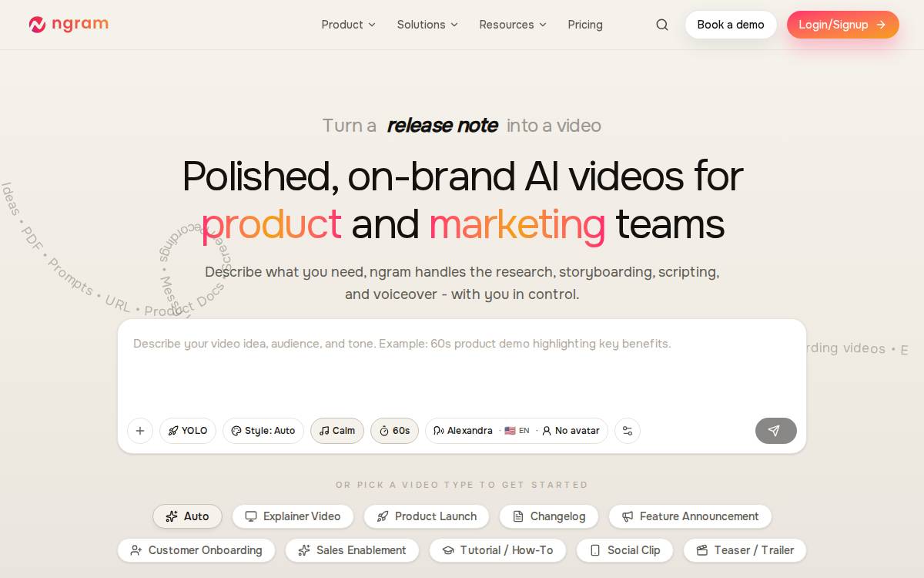The height and width of the screenshot is (578, 924).
Task: Click the EN language flag
Action: point(517,431)
